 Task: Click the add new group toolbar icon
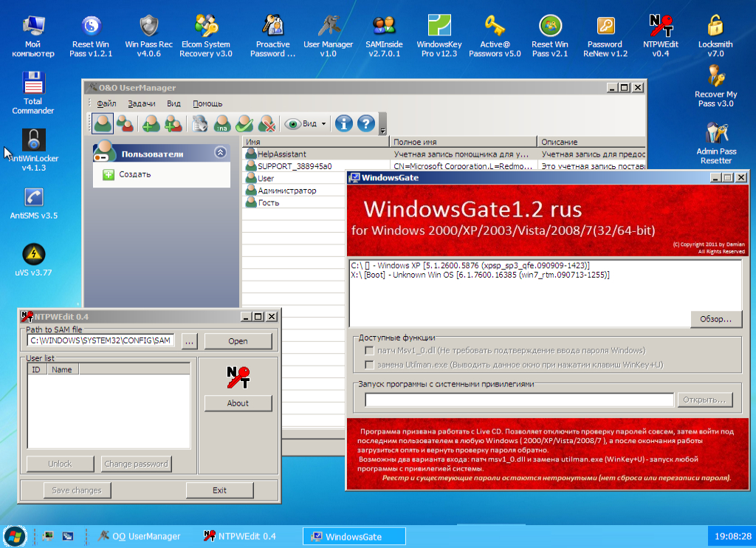coord(173,123)
